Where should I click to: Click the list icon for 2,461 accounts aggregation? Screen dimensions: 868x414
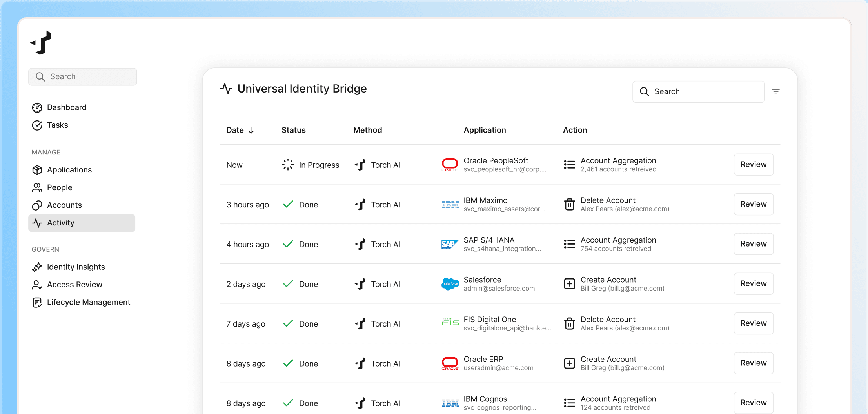[569, 165]
